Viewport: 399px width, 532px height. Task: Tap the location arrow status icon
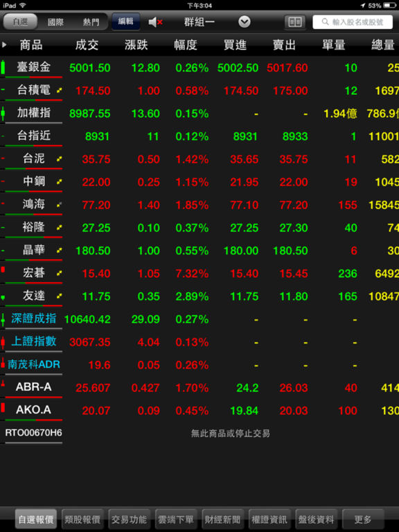tap(363, 6)
